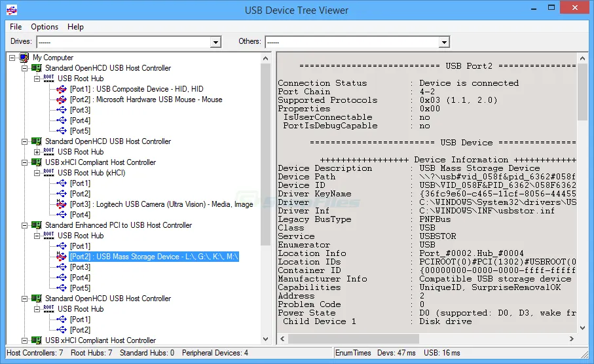This screenshot has width=594, height=364.
Task: Click the My Computer icon in tree
Action: click(24, 58)
